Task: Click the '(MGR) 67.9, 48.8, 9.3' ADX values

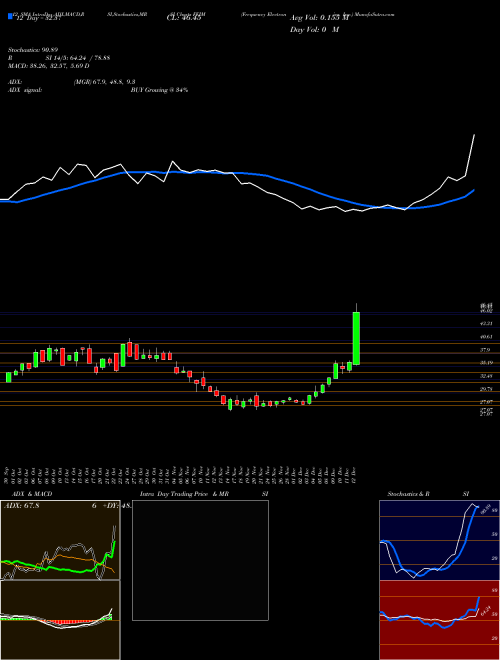Action: pyautogui.click(x=104, y=82)
